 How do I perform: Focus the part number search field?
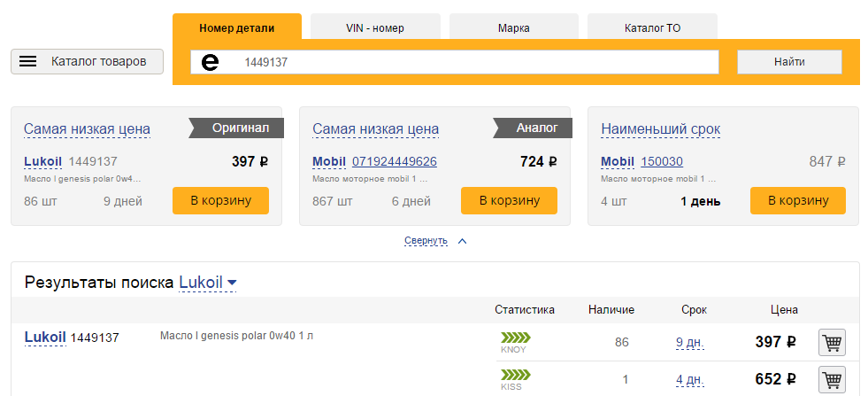coord(455,62)
